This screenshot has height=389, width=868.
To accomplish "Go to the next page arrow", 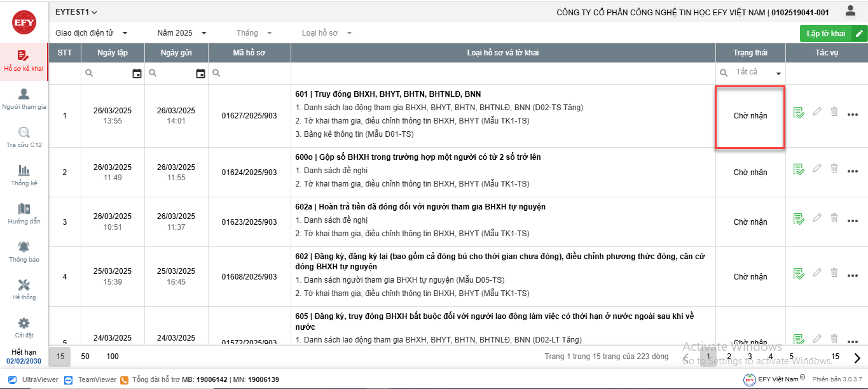I will (x=857, y=358).
